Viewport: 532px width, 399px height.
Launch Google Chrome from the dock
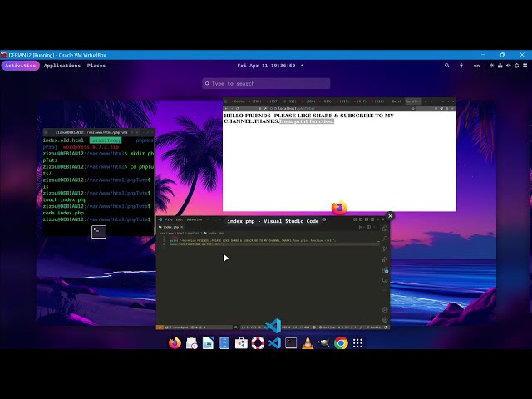tap(341, 343)
